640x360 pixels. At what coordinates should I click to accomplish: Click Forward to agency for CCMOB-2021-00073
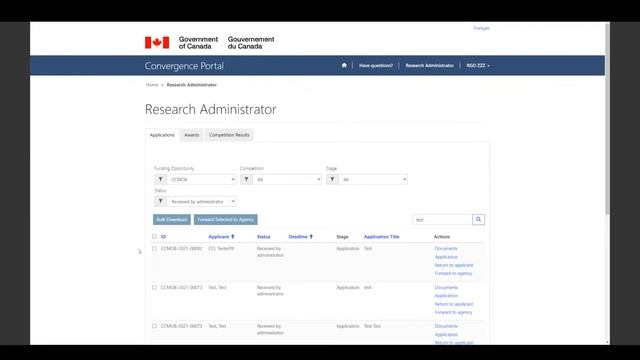coord(453,312)
